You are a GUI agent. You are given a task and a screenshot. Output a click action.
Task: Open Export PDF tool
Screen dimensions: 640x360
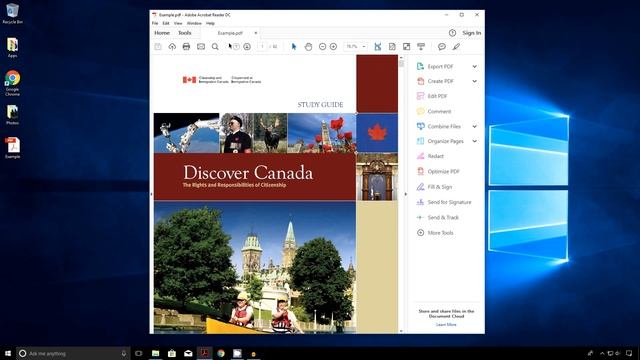440,66
